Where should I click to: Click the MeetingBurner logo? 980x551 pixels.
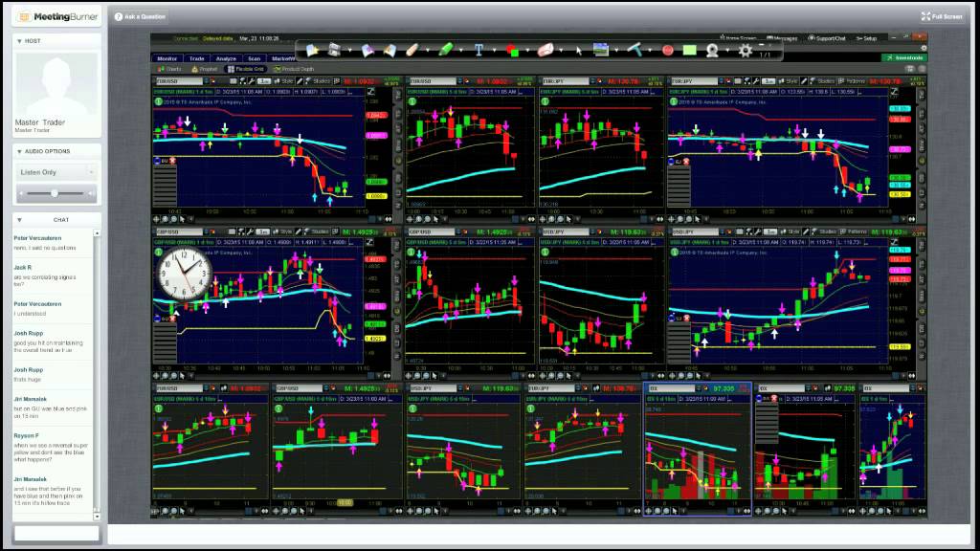[x=56, y=17]
